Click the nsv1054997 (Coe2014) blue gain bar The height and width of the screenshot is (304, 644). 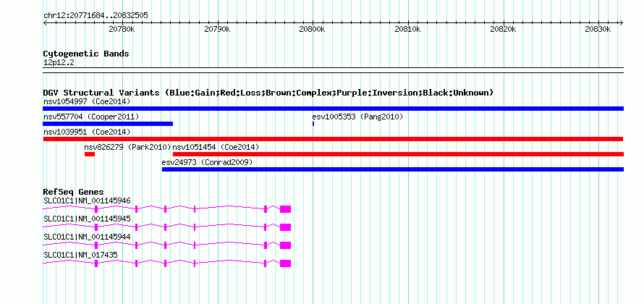[x=333, y=109]
